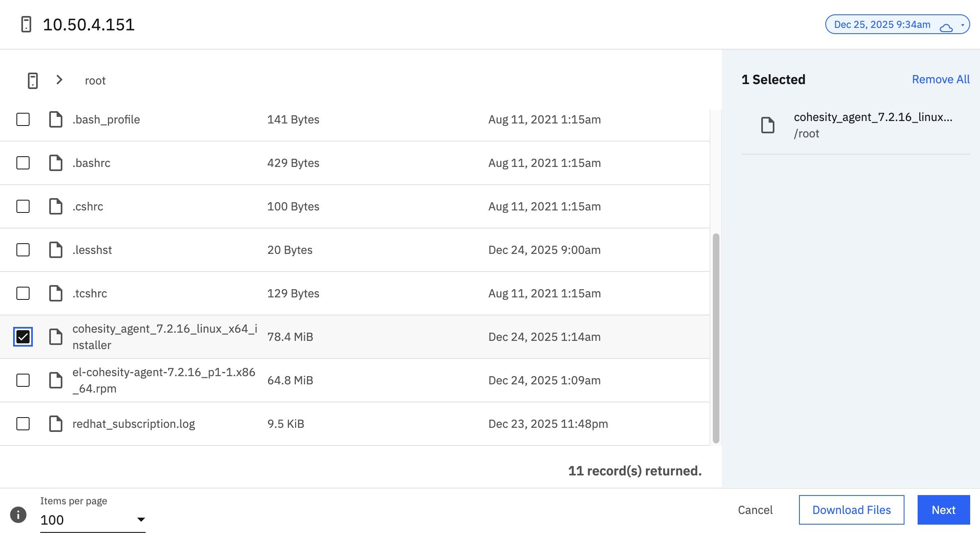The width and height of the screenshot is (980, 548).
Task: Open the Items per page dropdown
Action: click(x=141, y=519)
